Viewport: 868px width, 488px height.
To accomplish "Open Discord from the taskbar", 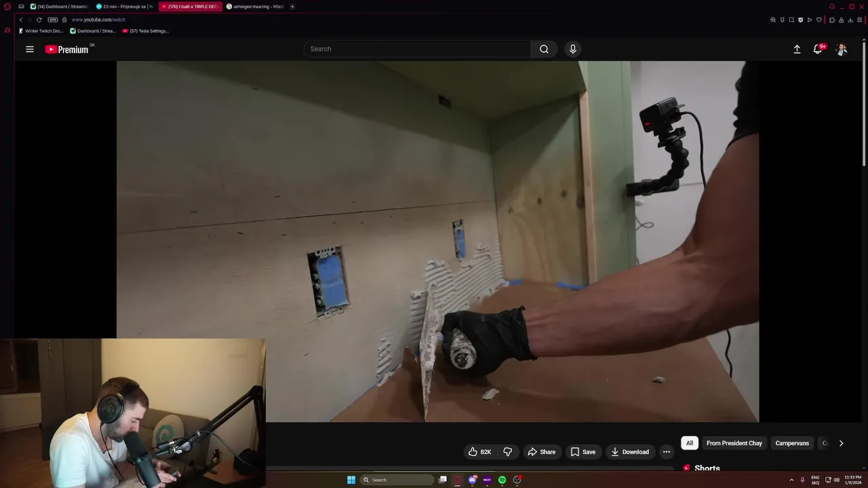I will coord(473,480).
